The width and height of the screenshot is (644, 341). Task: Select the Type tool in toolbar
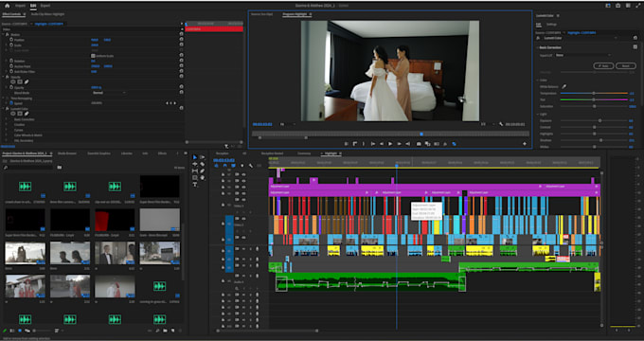pos(195,185)
